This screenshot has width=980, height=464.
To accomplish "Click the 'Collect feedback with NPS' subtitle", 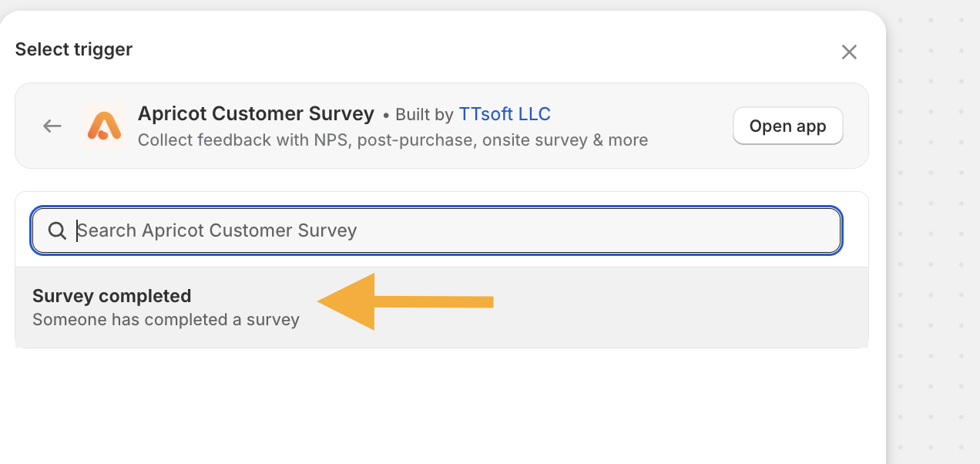I will (x=392, y=140).
